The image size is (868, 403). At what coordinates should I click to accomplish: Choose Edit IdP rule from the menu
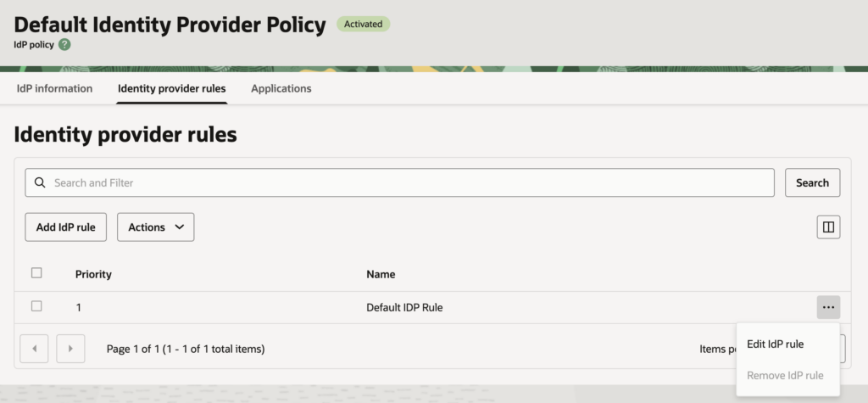click(775, 344)
